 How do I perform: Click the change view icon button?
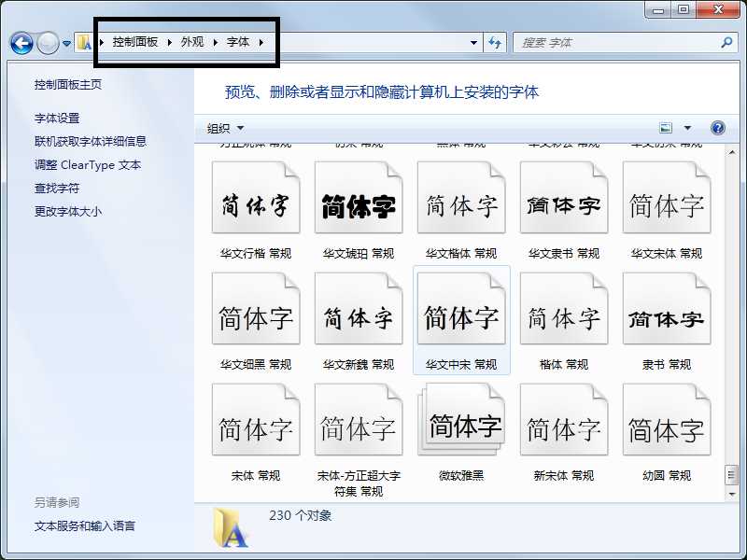[666, 128]
